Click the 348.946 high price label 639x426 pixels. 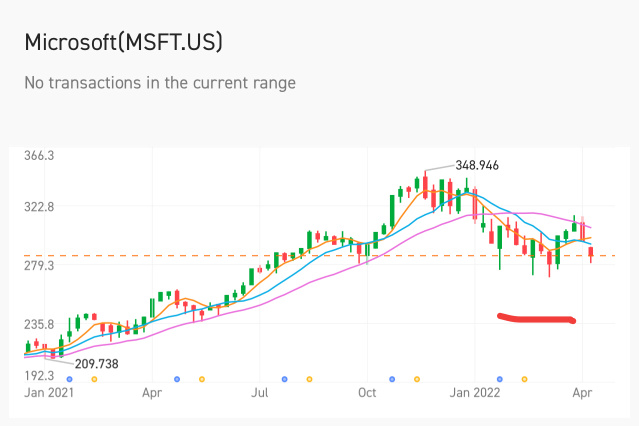pyautogui.click(x=477, y=165)
